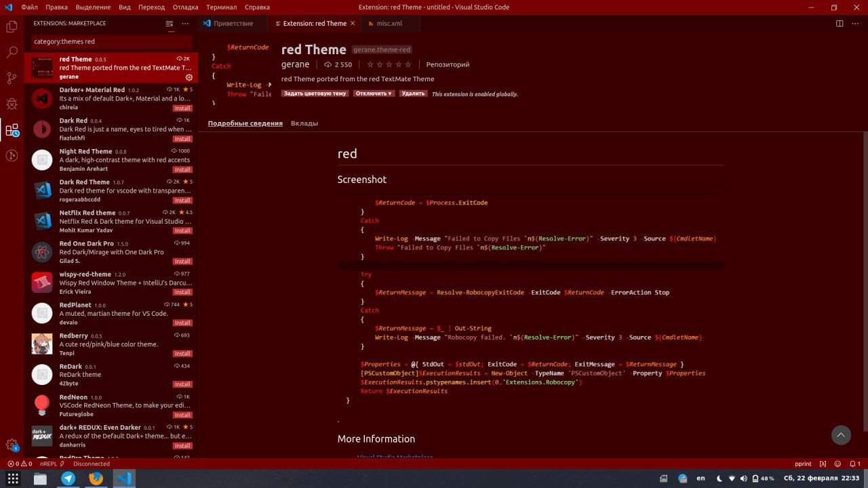Select the Вклады tab
The image size is (868, 488).
point(304,123)
